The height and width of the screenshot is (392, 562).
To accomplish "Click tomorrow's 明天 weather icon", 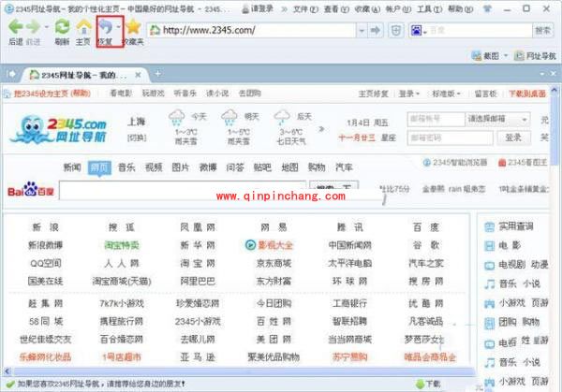I will [x=229, y=118].
